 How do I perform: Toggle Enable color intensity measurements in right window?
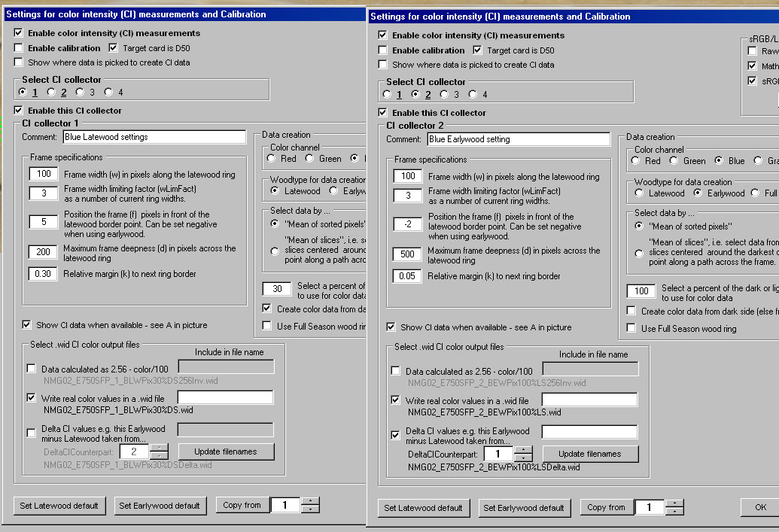(382, 35)
